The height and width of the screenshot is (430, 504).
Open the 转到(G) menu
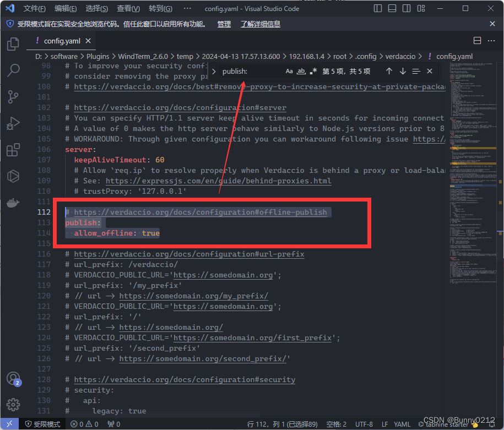click(160, 9)
